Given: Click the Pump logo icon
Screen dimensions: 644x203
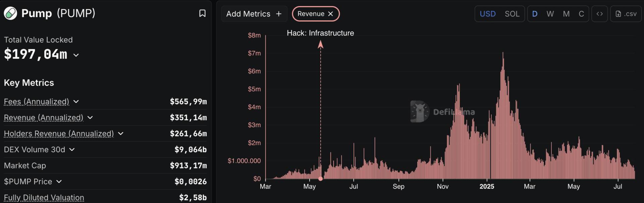Looking at the screenshot, I should 10,13.
